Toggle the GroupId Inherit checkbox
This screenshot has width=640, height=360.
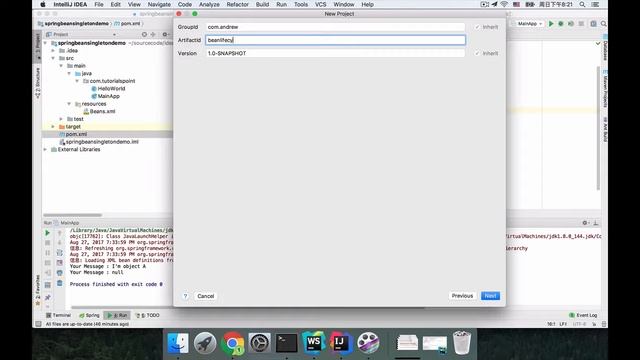(x=477, y=27)
